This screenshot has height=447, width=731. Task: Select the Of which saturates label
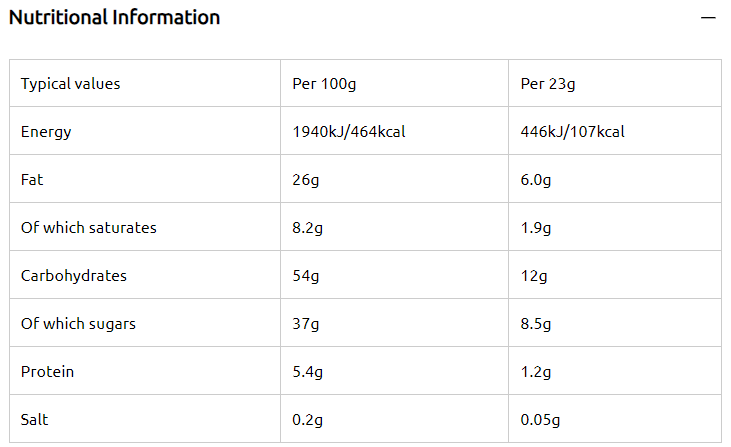pos(89,227)
